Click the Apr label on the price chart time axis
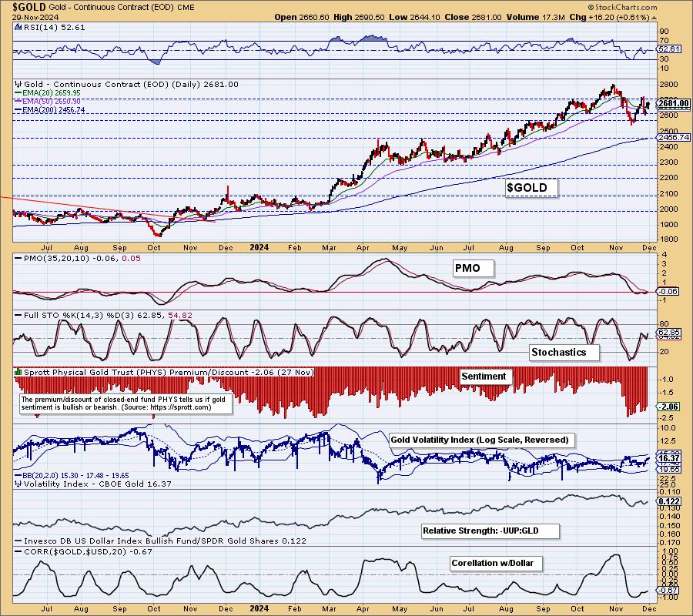Viewport: 693px width, 616px height. [363, 247]
